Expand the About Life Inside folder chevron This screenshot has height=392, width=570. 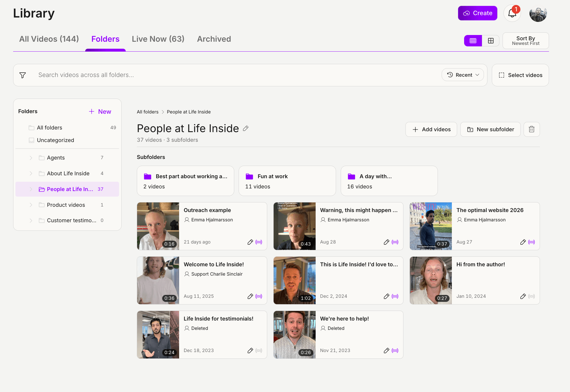pos(31,174)
